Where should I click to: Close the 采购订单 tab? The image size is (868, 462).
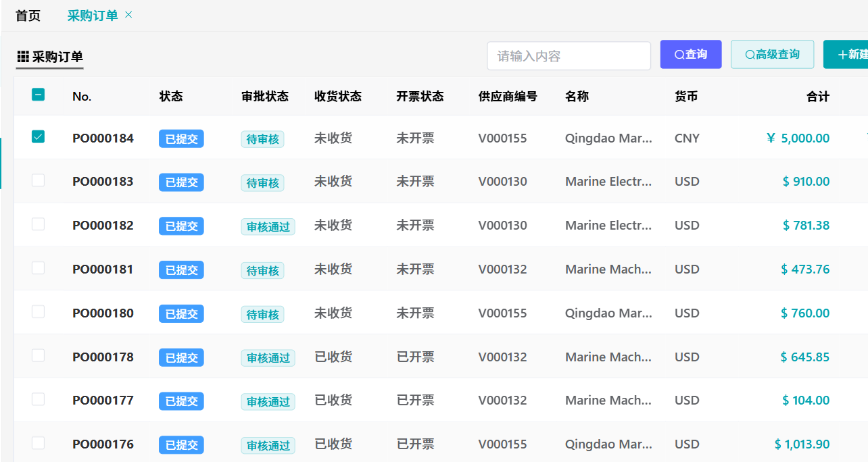click(129, 15)
